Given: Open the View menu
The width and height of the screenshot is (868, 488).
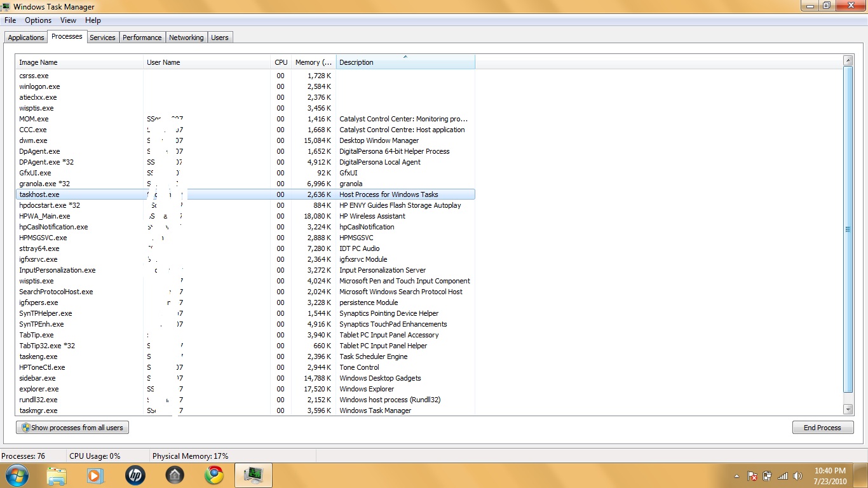Looking at the screenshot, I should 68,20.
